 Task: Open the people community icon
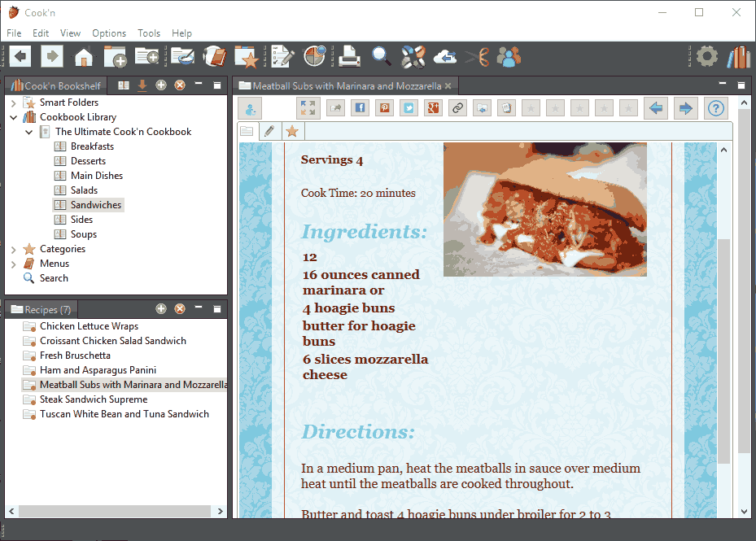(x=509, y=57)
